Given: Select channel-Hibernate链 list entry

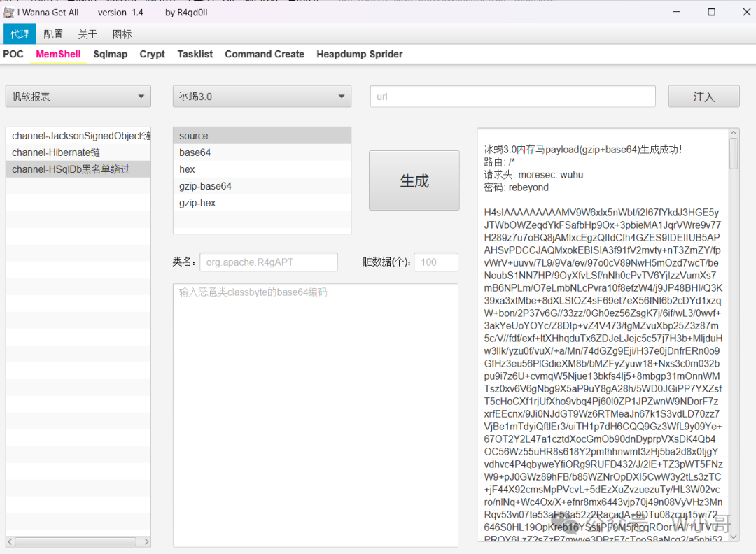Looking at the screenshot, I should (78, 152).
